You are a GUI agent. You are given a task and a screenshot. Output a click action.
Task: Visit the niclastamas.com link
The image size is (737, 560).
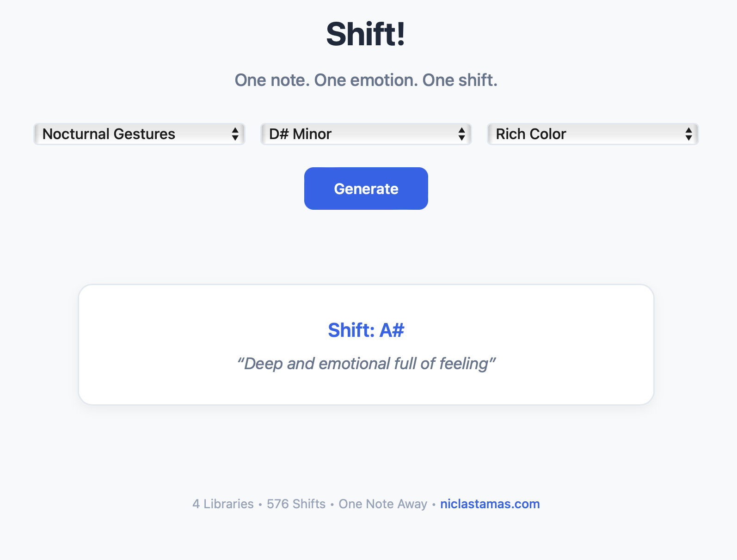pyautogui.click(x=490, y=504)
